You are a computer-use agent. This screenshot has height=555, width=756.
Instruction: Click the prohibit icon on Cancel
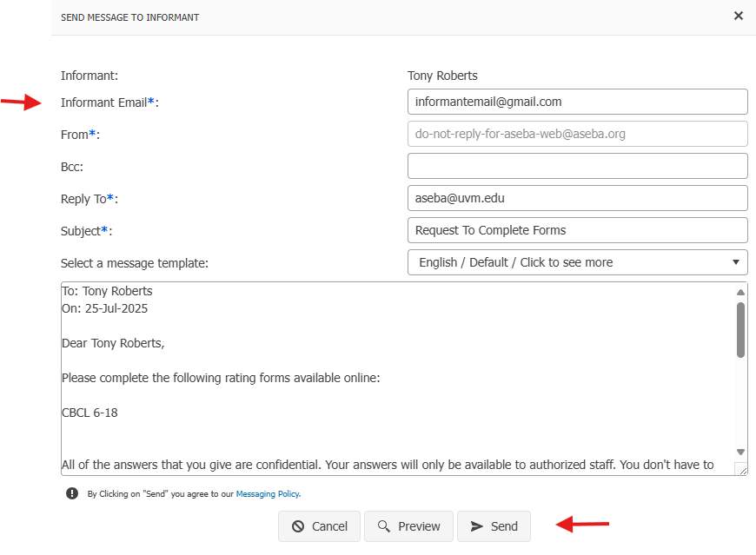tap(298, 526)
